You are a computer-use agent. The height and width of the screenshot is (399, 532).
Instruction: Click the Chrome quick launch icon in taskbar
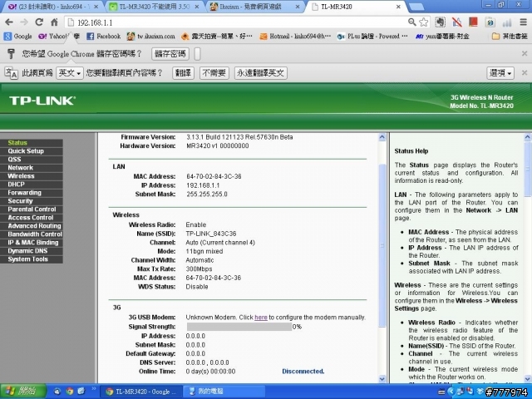point(70,392)
